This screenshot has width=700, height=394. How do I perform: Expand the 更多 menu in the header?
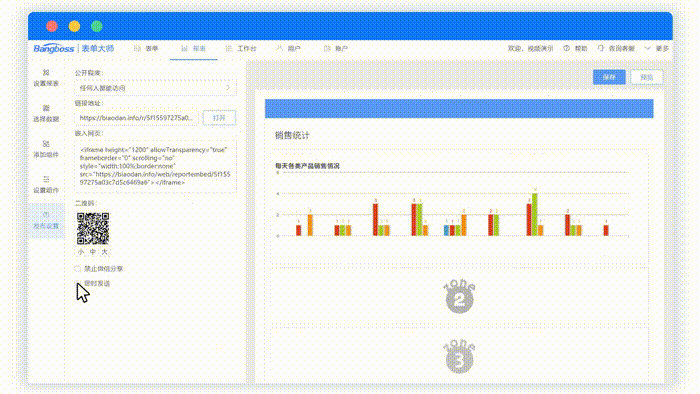(x=656, y=48)
